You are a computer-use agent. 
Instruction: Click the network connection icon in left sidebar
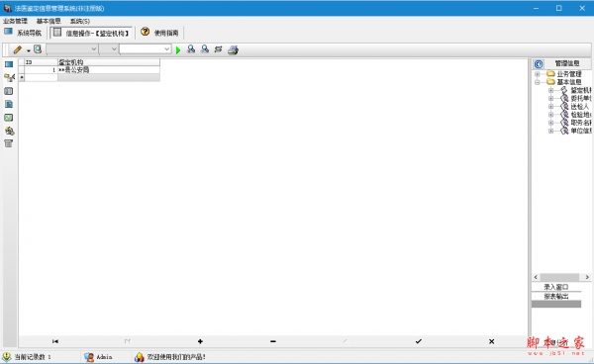(x=9, y=77)
